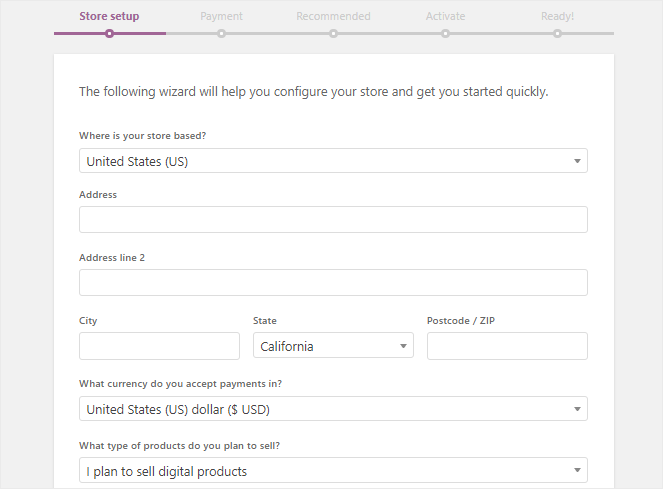This screenshot has width=663, height=489.
Task: Click into the Address line 2 field
Action: click(333, 283)
